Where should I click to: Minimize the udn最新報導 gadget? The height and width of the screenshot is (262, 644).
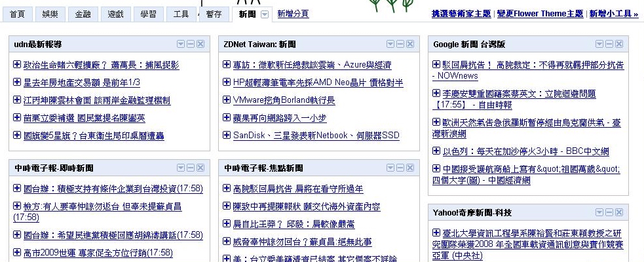click(x=191, y=44)
